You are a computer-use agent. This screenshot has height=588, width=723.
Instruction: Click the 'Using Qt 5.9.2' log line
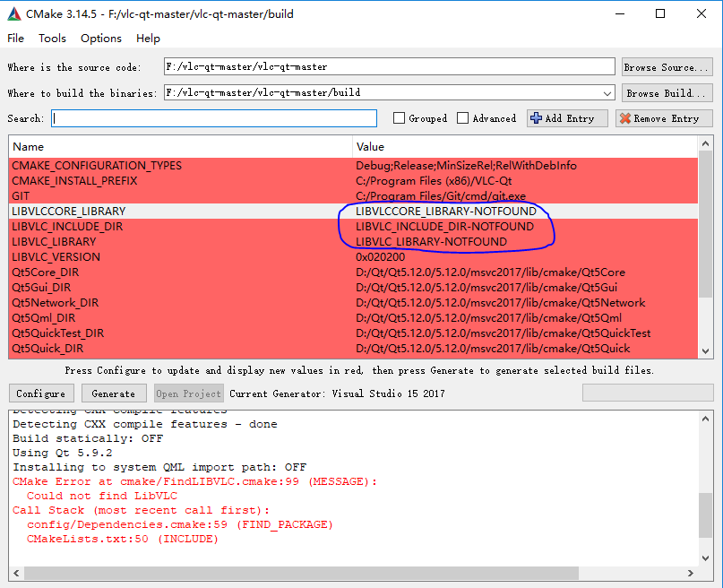tap(62, 453)
